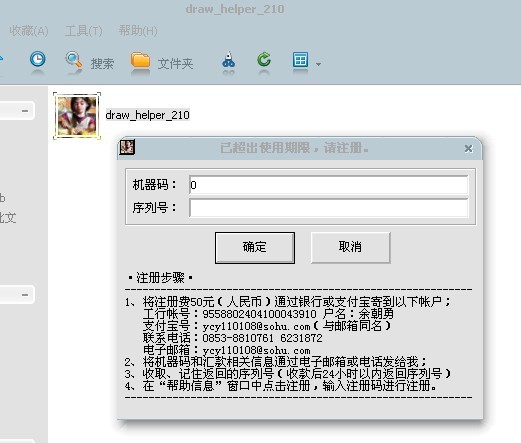Open the views dropdown arrow
This screenshot has width=521, height=443.
pos(318,64)
